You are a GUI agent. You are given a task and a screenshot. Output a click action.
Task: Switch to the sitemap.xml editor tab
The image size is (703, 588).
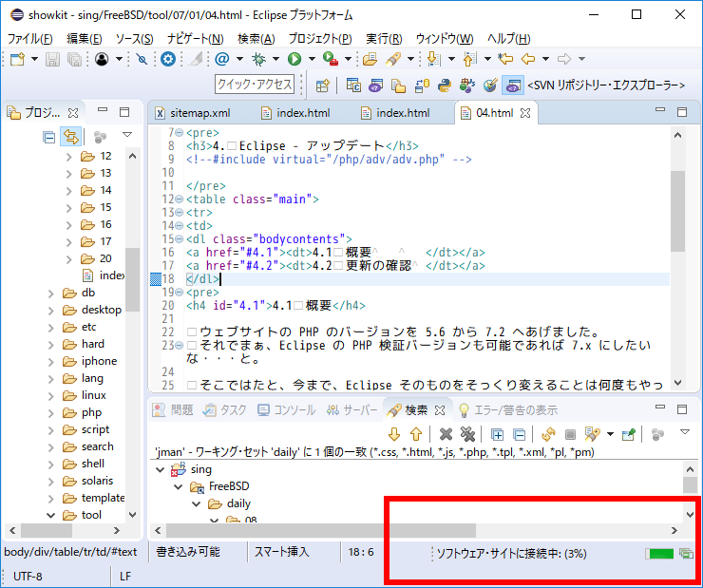pos(194,113)
